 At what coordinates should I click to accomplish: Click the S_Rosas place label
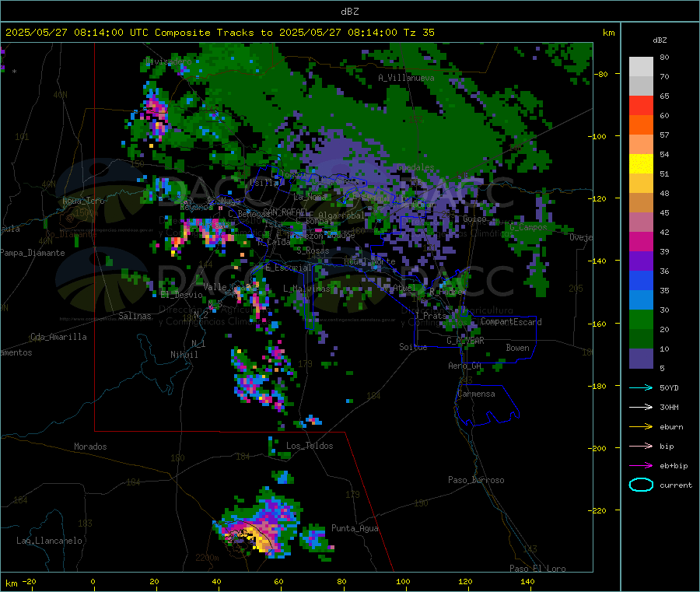[313, 250]
